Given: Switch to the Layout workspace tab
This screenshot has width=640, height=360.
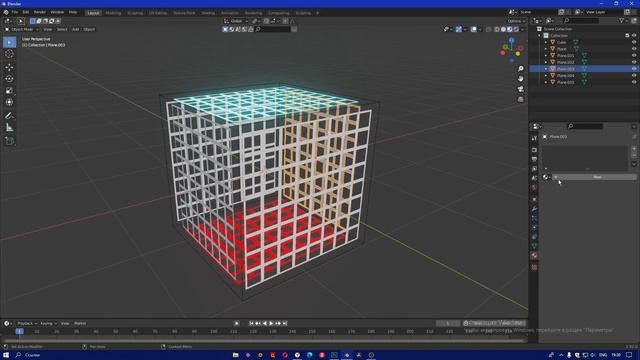Looking at the screenshot, I should coord(93,13).
